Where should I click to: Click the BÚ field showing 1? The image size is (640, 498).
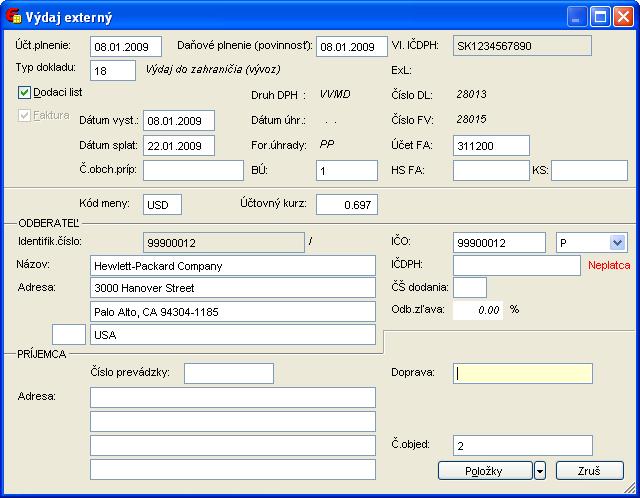pyautogui.click(x=347, y=170)
